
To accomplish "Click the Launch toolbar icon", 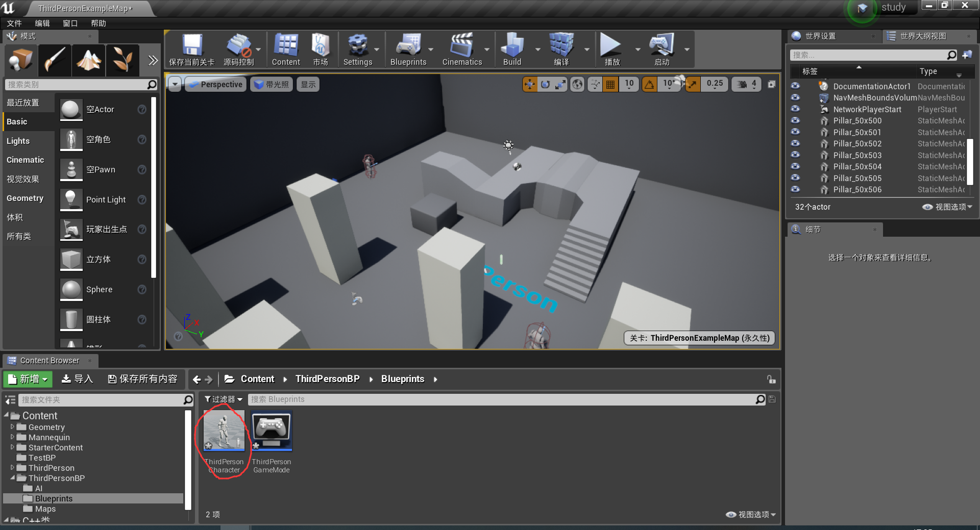I will pyautogui.click(x=661, y=49).
